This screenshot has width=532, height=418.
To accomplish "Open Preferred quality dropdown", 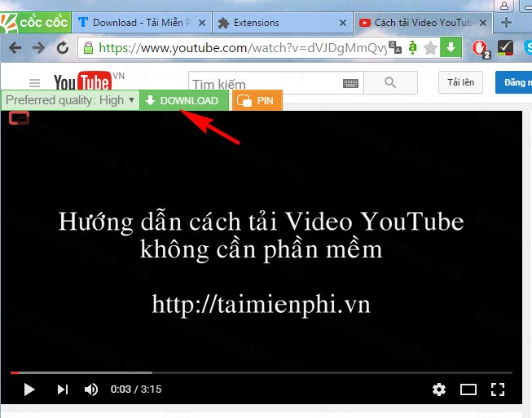I will (70, 100).
